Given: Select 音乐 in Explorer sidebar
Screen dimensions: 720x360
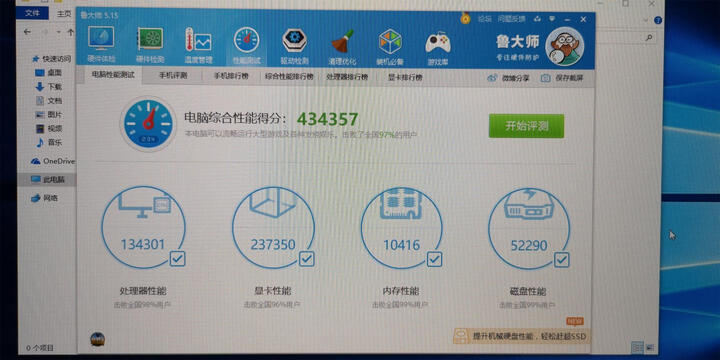Looking at the screenshot, I should click(49, 142).
